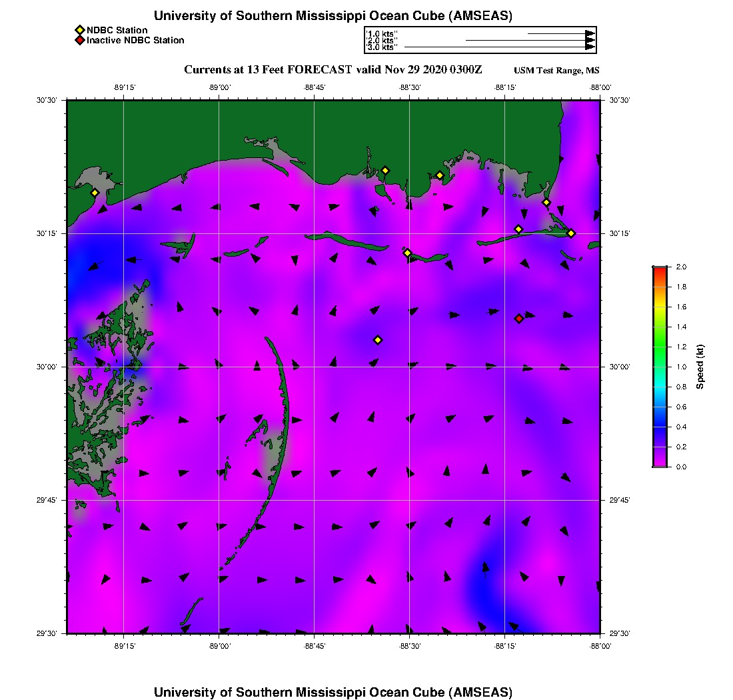
Task: Click the 'USM Test Range, MS' label
Action: 556,71
